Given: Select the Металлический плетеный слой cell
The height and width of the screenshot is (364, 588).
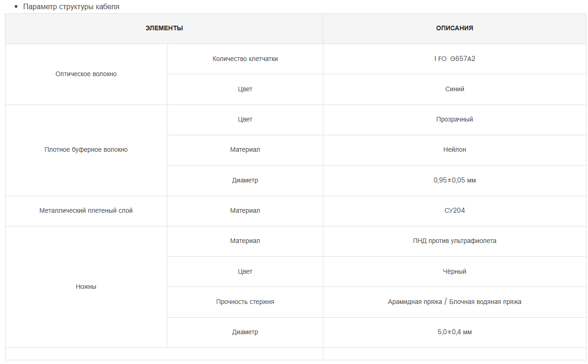Looking at the screenshot, I should (x=86, y=211).
